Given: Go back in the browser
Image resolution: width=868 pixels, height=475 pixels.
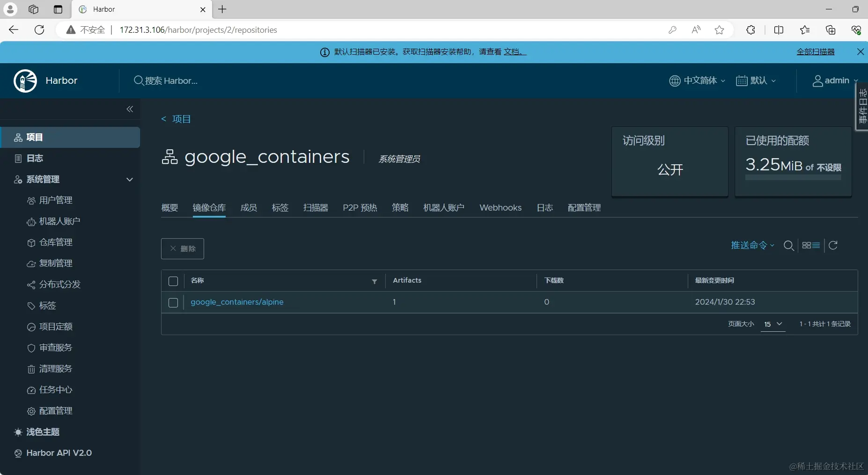Looking at the screenshot, I should [x=14, y=30].
